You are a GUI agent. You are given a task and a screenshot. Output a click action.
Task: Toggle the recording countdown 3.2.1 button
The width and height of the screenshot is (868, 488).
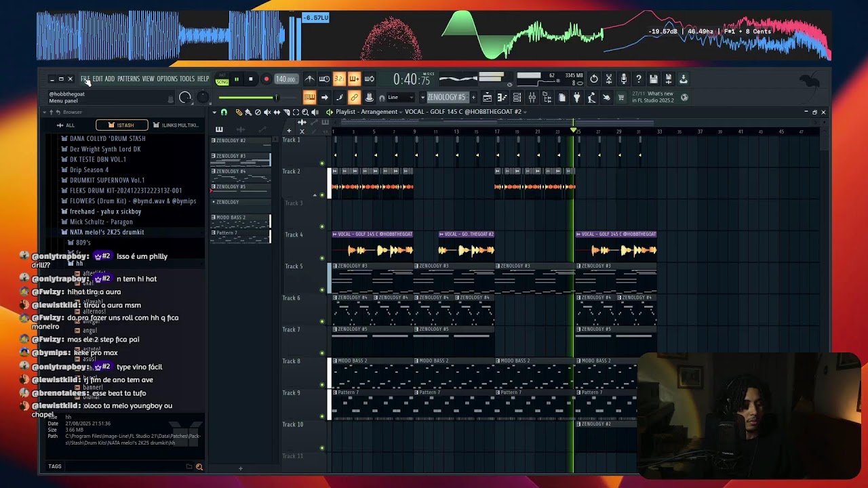339,79
